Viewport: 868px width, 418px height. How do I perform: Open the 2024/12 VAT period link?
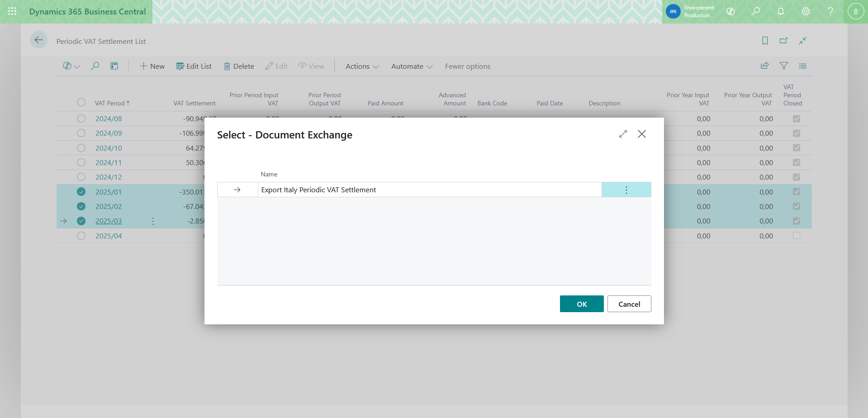coord(109,177)
